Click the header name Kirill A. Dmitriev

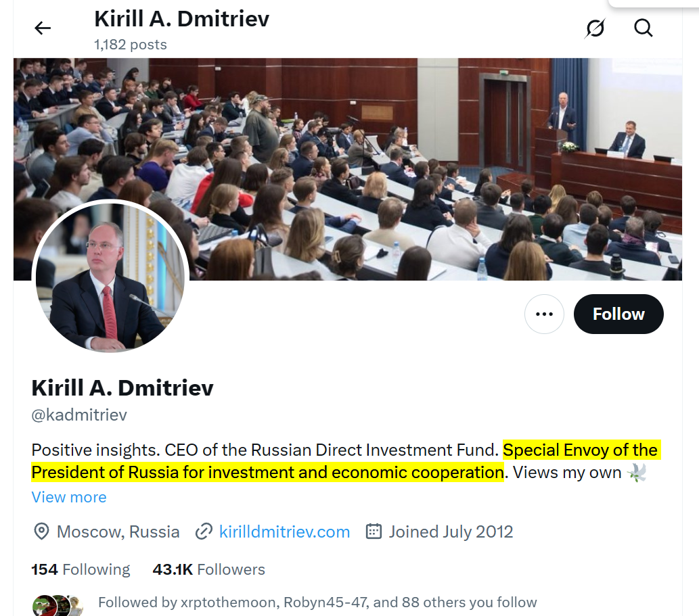click(x=181, y=19)
